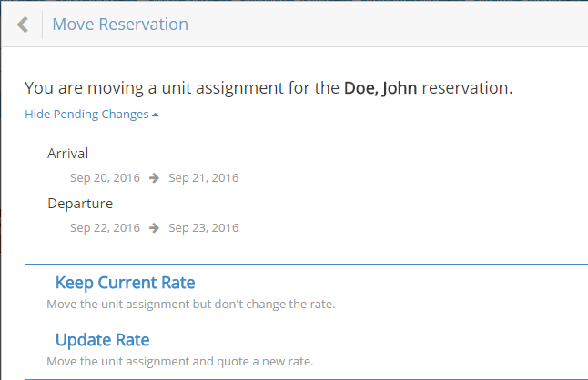
Task: Collapse pending changes using the small caret
Action: tap(156, 115)
